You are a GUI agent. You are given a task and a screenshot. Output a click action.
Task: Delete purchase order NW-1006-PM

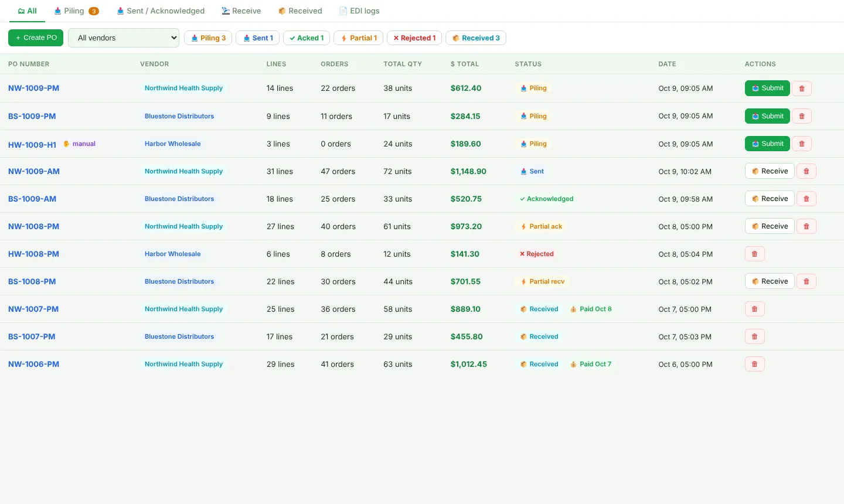click(755, 364)
